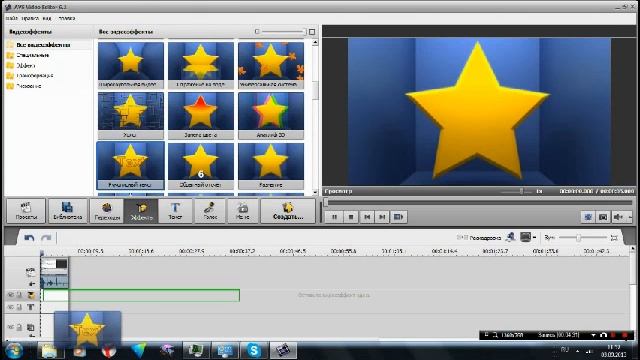The width and height of the screenshot is (640, 360).
Task: Select the video effects track icon
Action: point(31,295)
